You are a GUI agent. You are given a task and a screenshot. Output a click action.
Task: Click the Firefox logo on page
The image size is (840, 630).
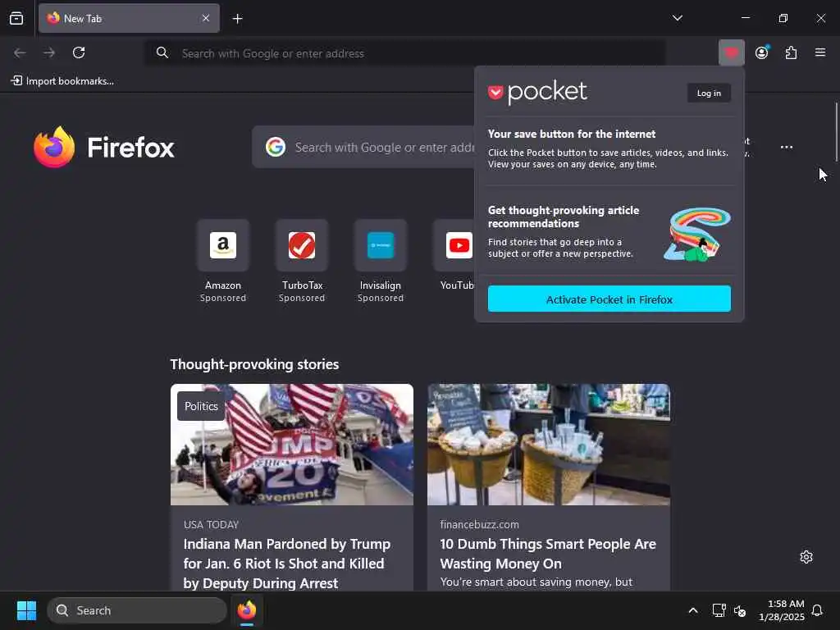(x=104, y=147)
